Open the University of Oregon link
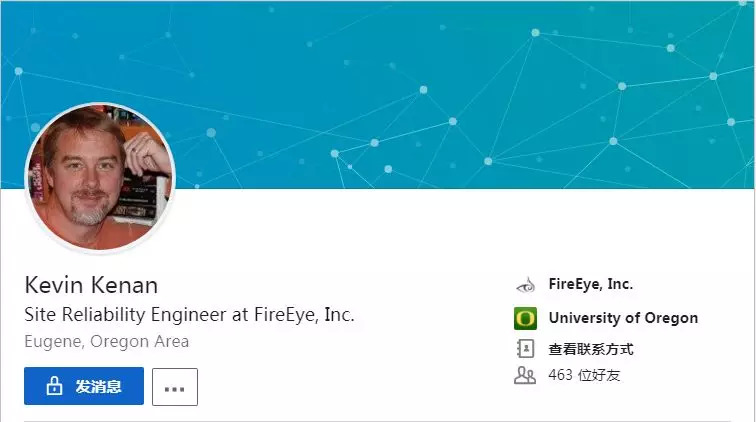This screenshot has height=422, width=756. (x=623, y=318)
